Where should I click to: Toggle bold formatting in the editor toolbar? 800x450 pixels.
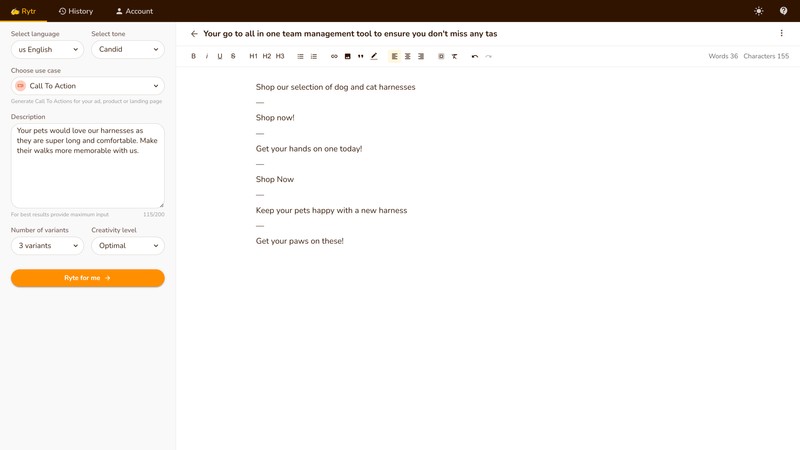(194, 56)
